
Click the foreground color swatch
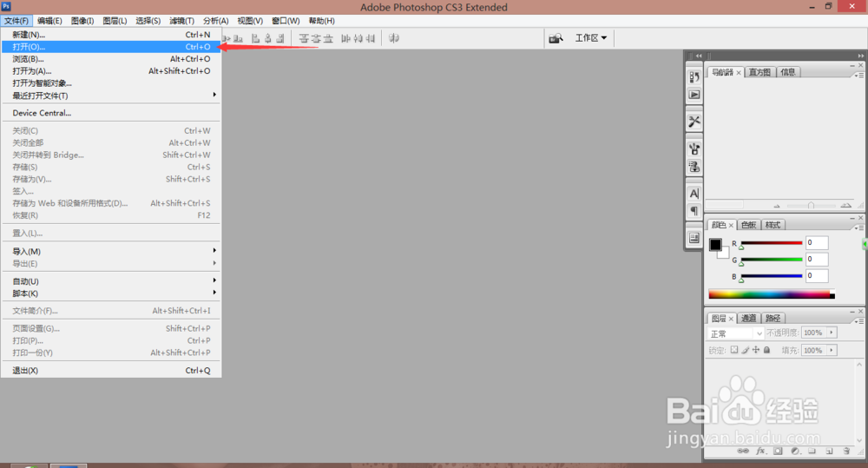(x=715, y=244)
